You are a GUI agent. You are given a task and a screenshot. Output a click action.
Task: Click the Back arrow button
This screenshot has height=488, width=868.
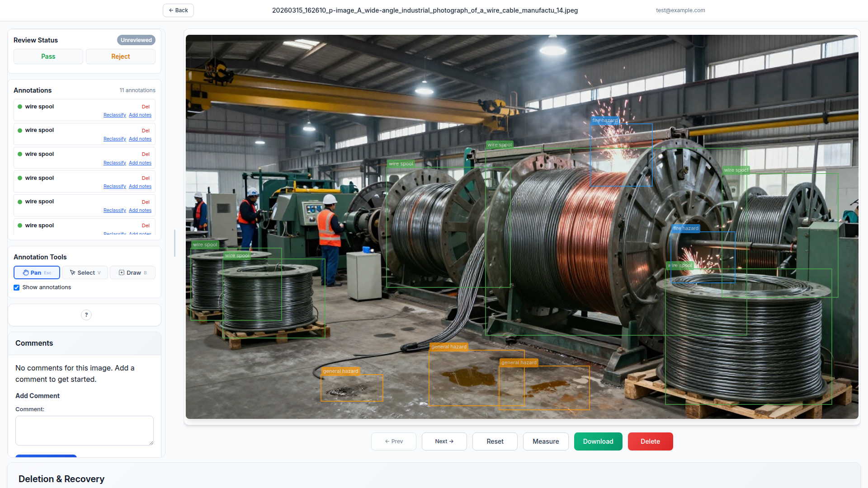(x=178, y=10)
